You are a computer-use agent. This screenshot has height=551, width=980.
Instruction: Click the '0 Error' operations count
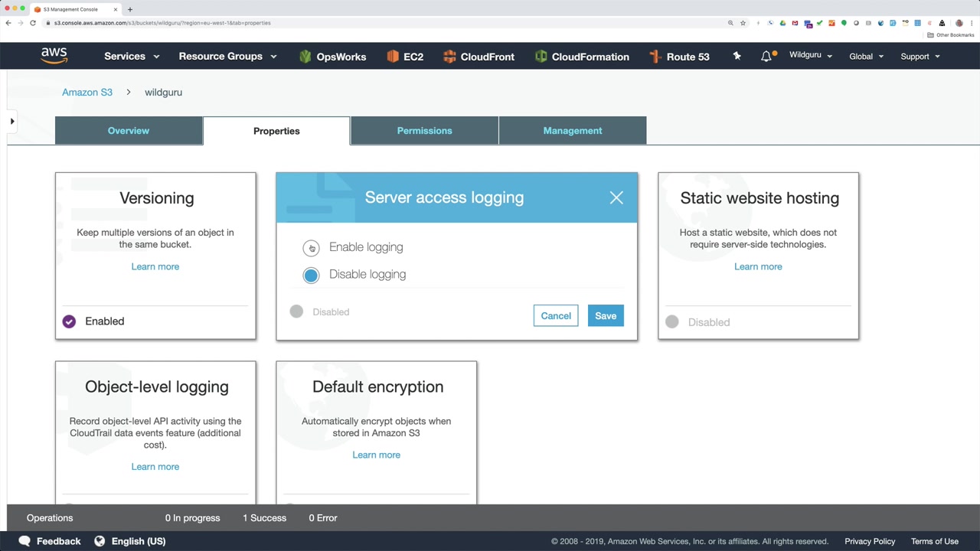[323, 518]
